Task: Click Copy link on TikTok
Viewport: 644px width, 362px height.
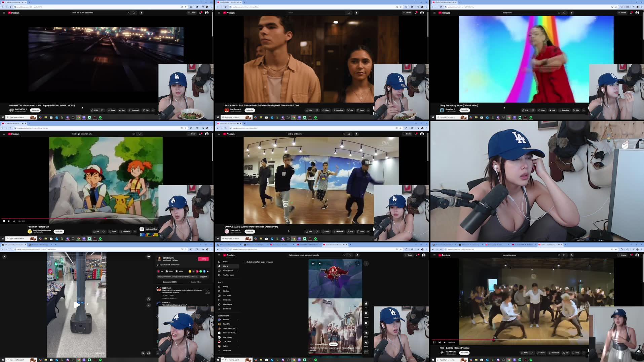Action: (203, 277)
